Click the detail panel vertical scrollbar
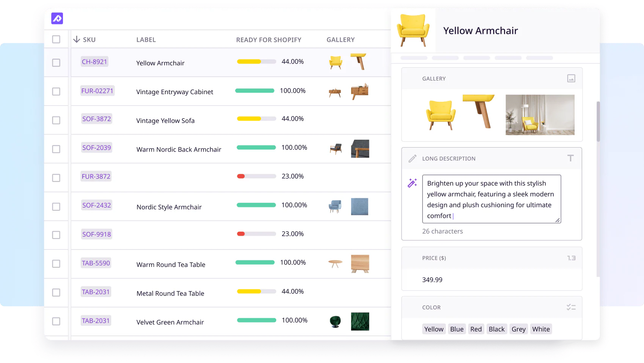 pos(598,122)
